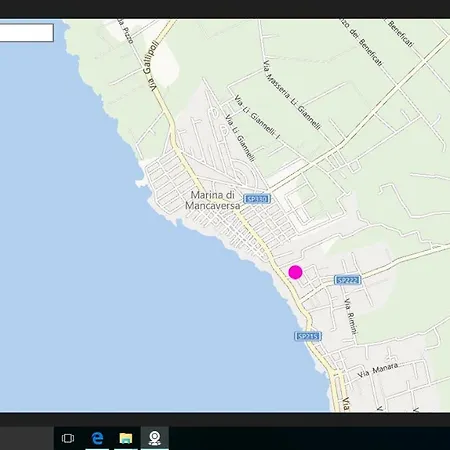Image resolution: width=450 pixels, height=450 pixels.
Task: Click the Benefícati road label at top right
Action: [x=401, y=33]
